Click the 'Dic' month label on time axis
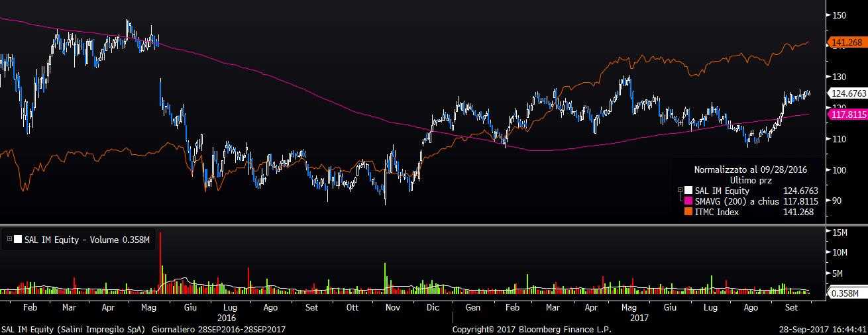Image resolution: width=868 pixels, height=335 pixels. pos(433,308)
